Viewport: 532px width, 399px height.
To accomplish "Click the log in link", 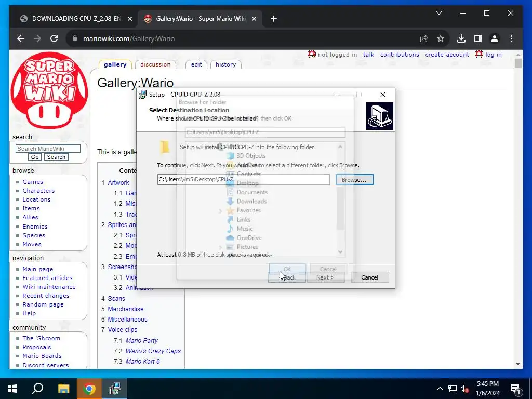I will (494, 55).
